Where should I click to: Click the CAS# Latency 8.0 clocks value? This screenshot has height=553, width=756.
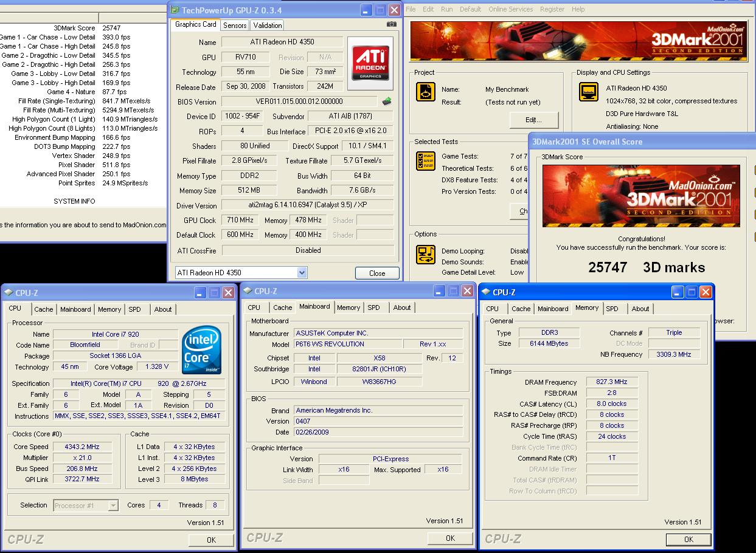[x=612, y=404]
